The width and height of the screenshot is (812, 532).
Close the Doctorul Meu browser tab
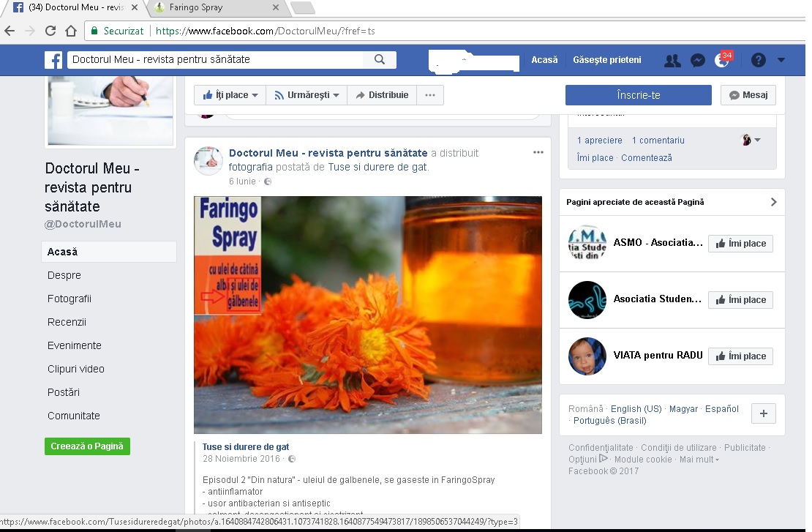coord(134,7)
